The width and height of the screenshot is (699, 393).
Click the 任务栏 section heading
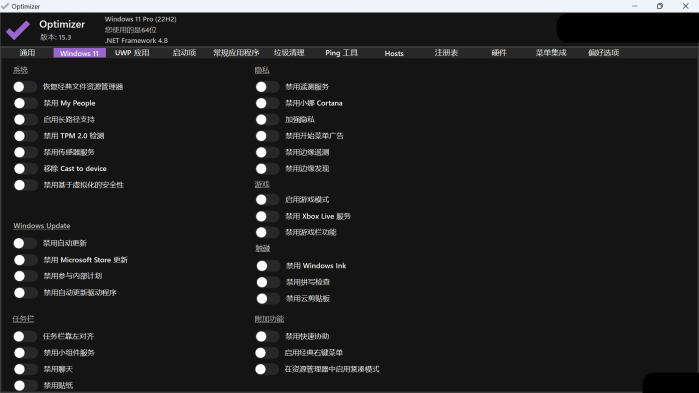23,319
